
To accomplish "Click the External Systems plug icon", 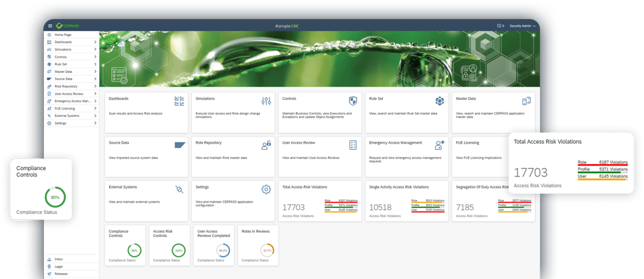I will (179, 190).
